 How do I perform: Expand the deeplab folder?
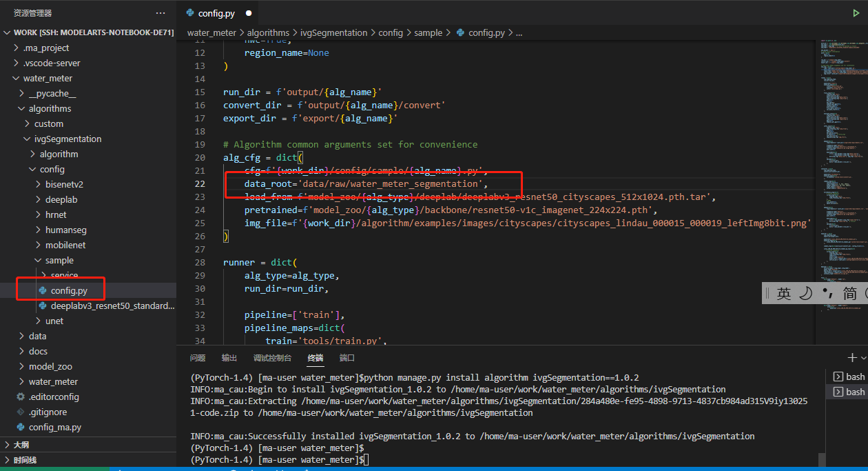pos(88,199)
